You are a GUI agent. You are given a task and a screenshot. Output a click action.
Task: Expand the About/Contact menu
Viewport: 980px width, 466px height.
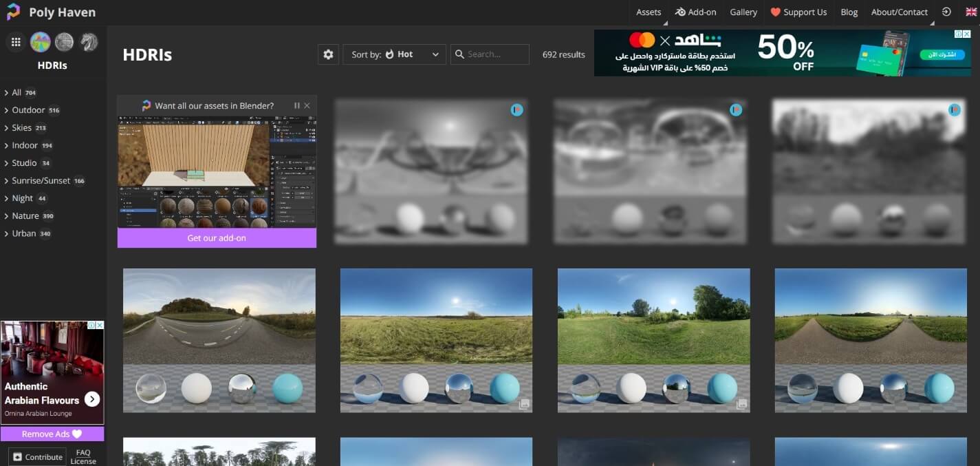[900, 12]
